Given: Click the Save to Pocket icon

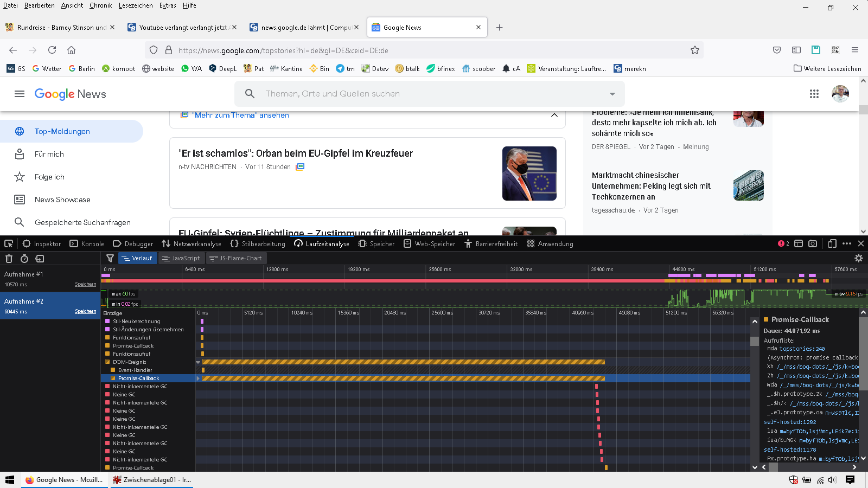Looking at the screenshot, I should coord(777,50).
